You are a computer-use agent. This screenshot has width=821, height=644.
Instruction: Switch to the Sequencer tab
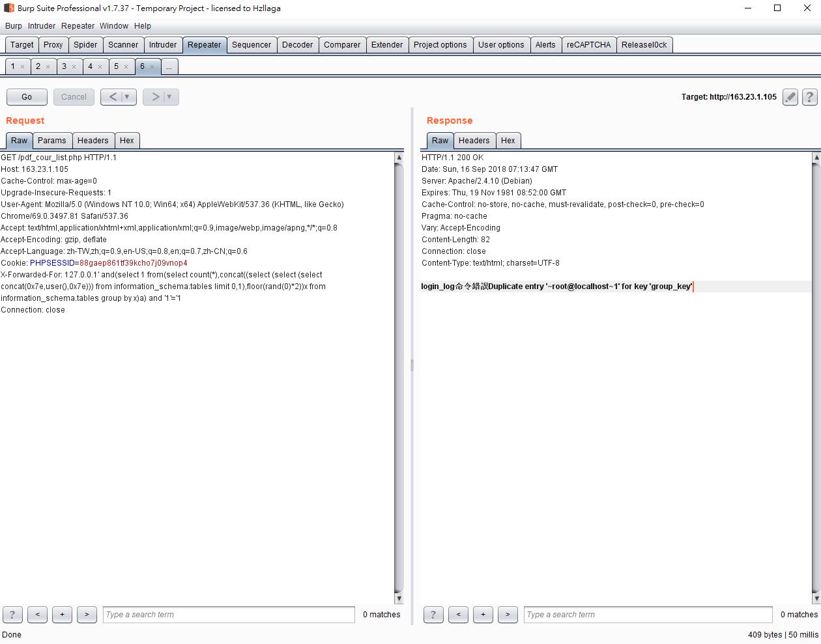click(x=252, y=45)
